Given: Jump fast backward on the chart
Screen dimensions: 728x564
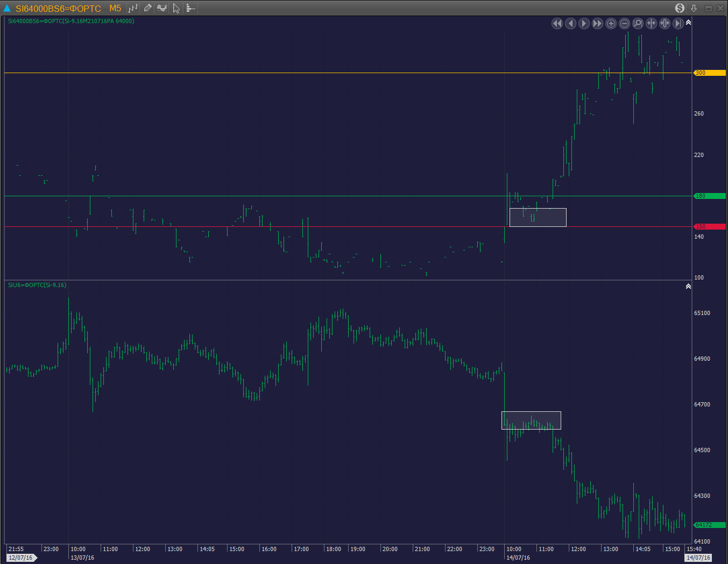Looking at the screenshot, I should (x=557, y=23).
